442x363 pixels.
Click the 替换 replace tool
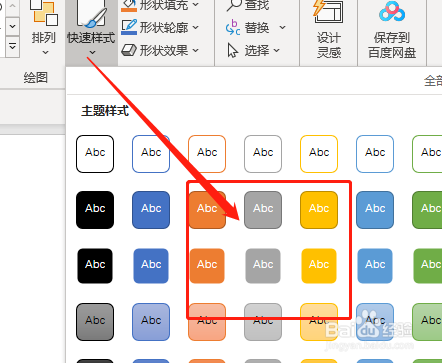tap(247, 28)
